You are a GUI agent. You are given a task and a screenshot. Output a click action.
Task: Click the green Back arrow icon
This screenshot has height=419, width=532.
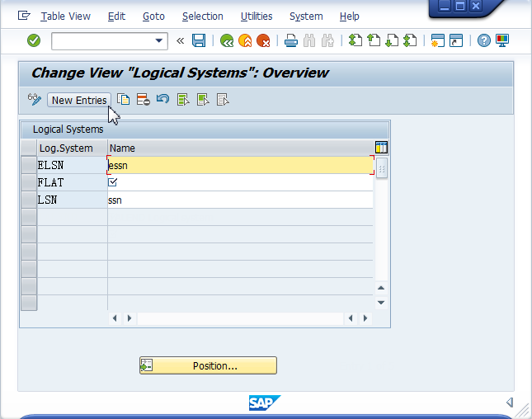point(226,40)
